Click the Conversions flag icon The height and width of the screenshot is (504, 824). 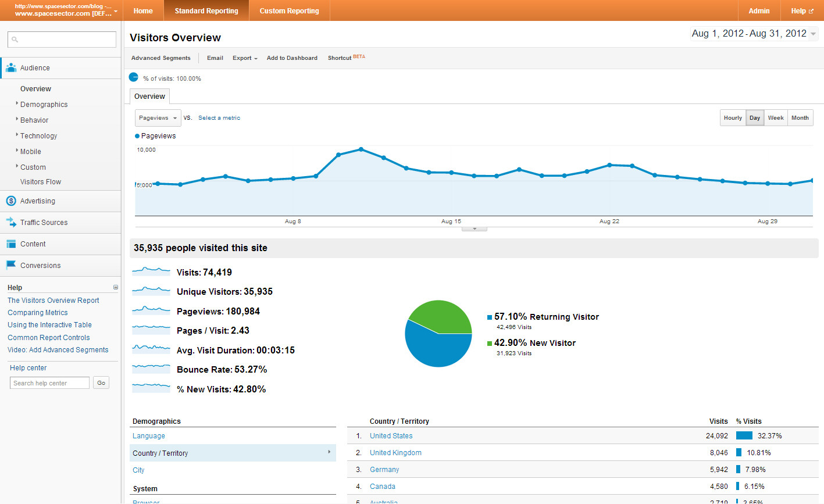tap(10, 265)
